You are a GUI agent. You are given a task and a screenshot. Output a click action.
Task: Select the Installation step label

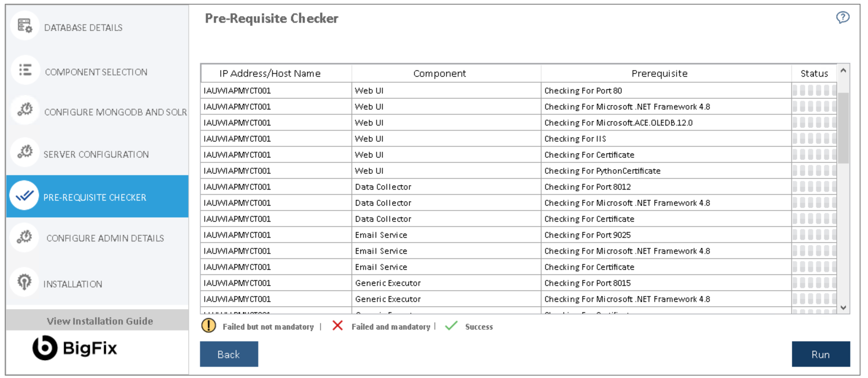[73, 284]
